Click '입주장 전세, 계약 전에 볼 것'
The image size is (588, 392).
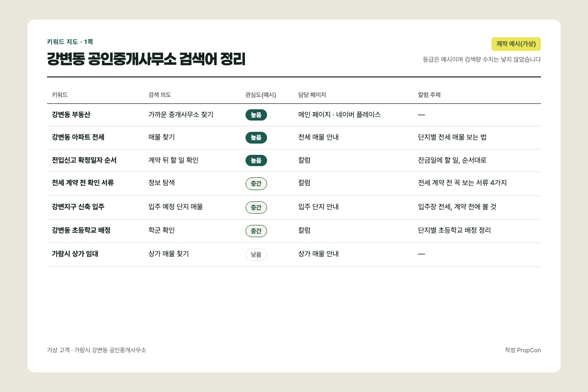(x=457, y=207)
